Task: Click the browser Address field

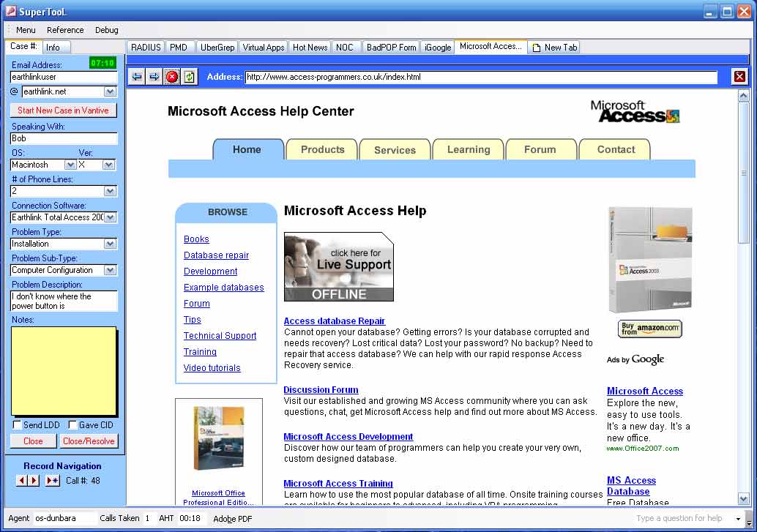Action: (x=481, y=78)
